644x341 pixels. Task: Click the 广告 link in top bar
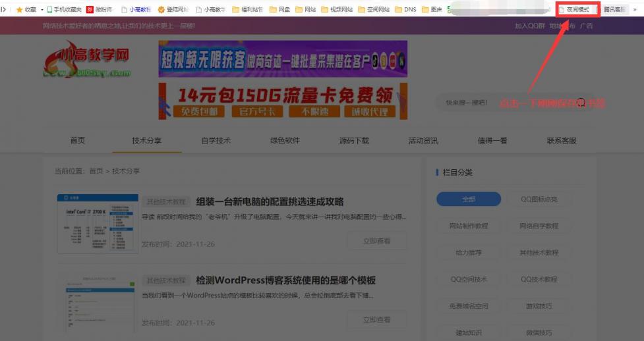point(586,26)
